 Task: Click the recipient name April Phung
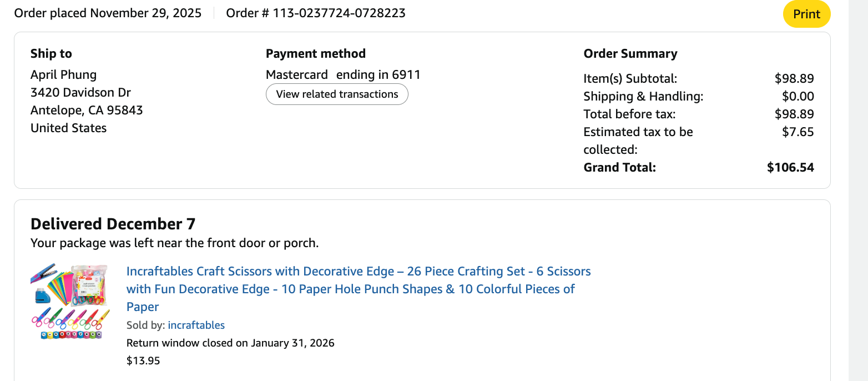[x=63, y=74]
